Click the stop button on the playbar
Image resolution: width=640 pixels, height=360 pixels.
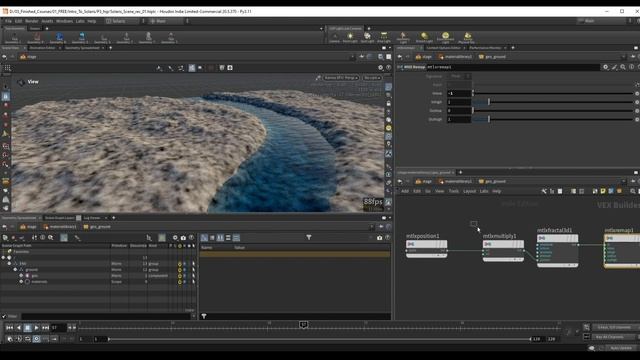point(27,328)
